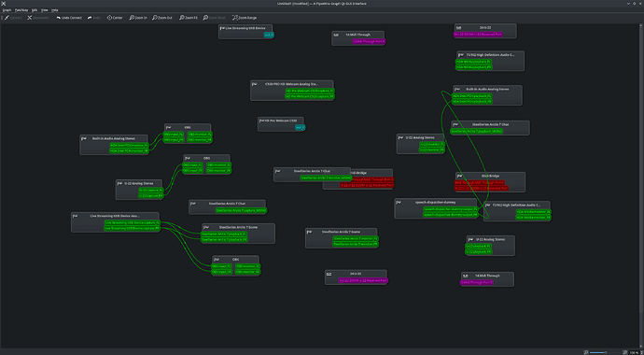Expand the Edit menu
Image resolution: width=644 pixels, height=355 pixels.
[35, 10]
